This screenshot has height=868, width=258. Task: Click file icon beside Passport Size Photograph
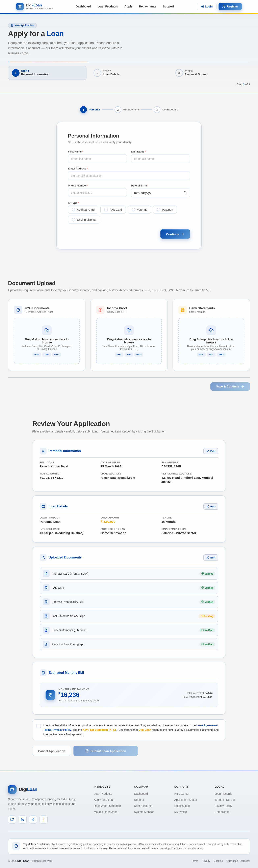click(46, 645)
